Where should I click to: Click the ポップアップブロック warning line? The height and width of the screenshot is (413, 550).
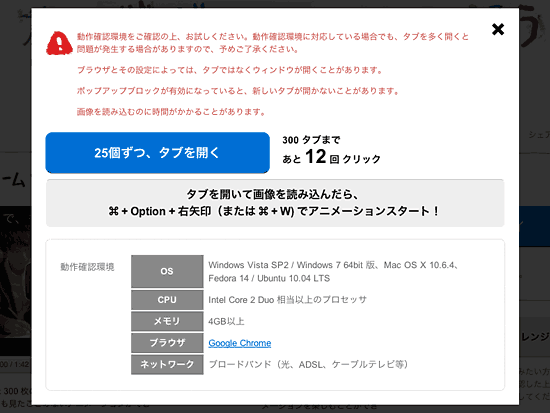click(238, 91)
